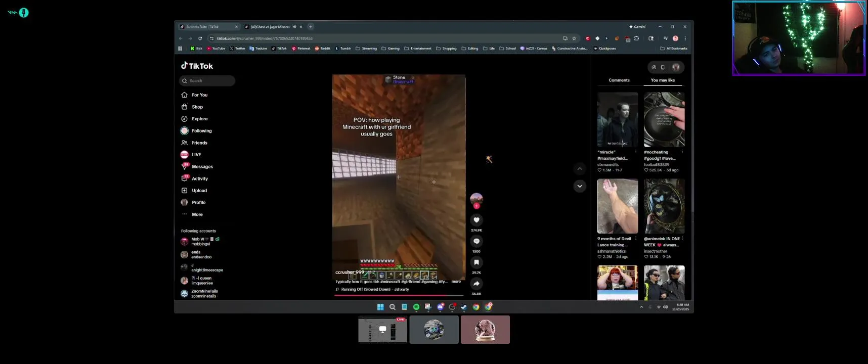This screenshot has height=364, width=868.
Task: Open a new browser tab
Action: pos(311,27)
